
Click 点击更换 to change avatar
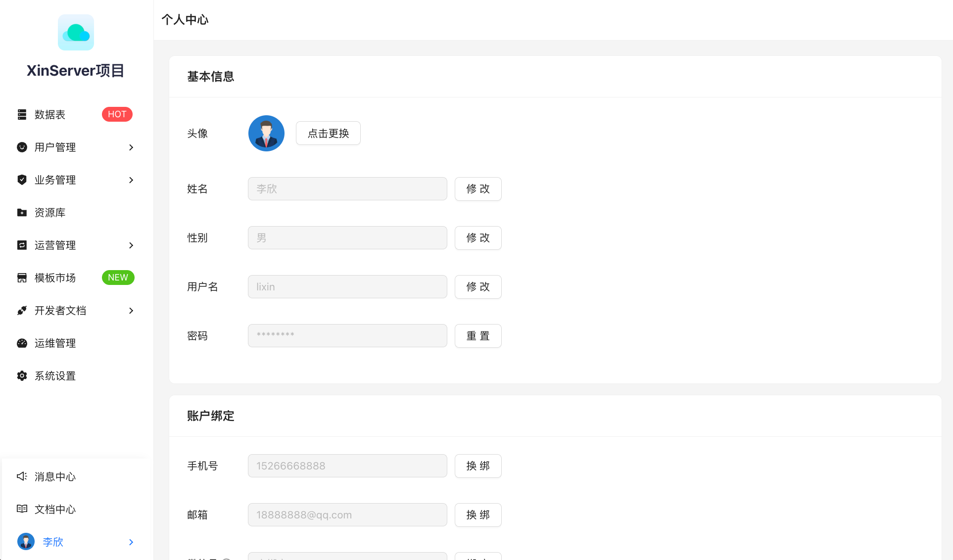[328, 133]
